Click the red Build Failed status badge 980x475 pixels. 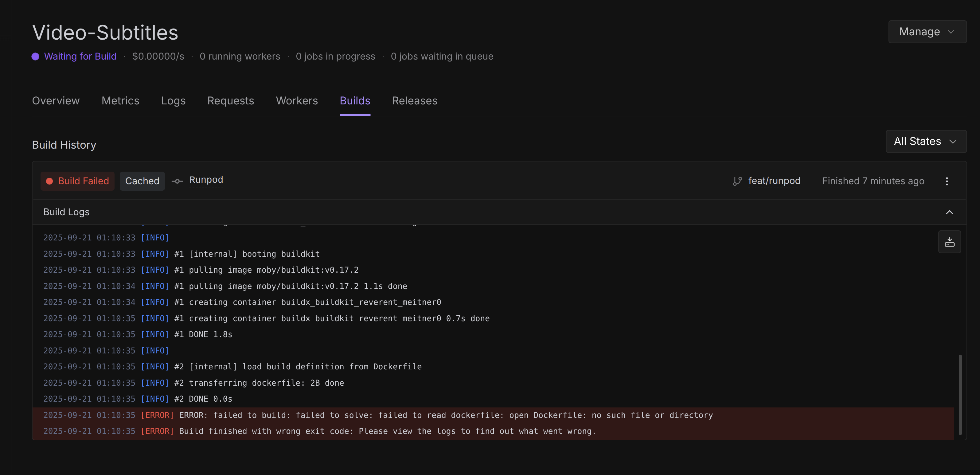[78, 181]
